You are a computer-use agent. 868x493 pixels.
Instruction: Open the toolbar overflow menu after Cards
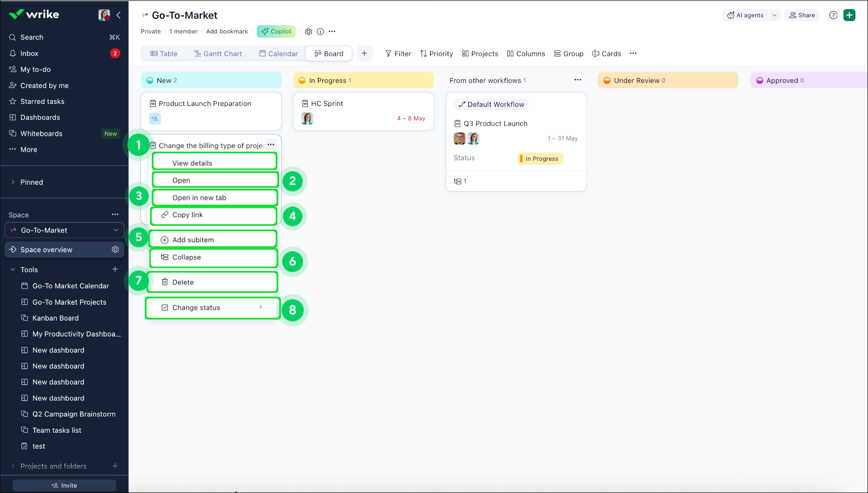(x=633, y=53)
